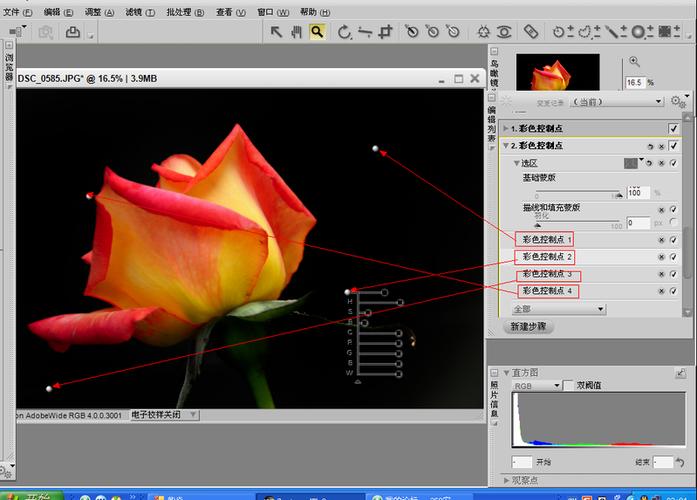Screen dimensions: 697x500
Task: Open the RGB channel dropdown
Action: [x=536, y=386]
